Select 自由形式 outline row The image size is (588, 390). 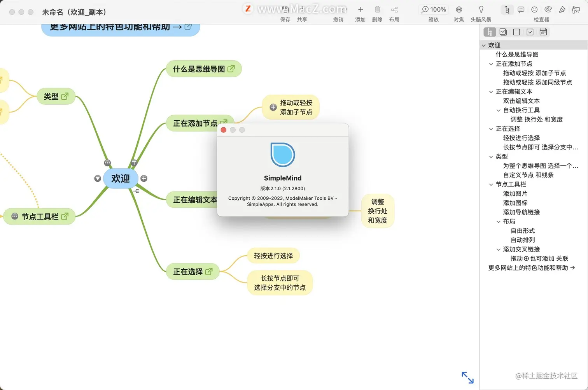534,231
